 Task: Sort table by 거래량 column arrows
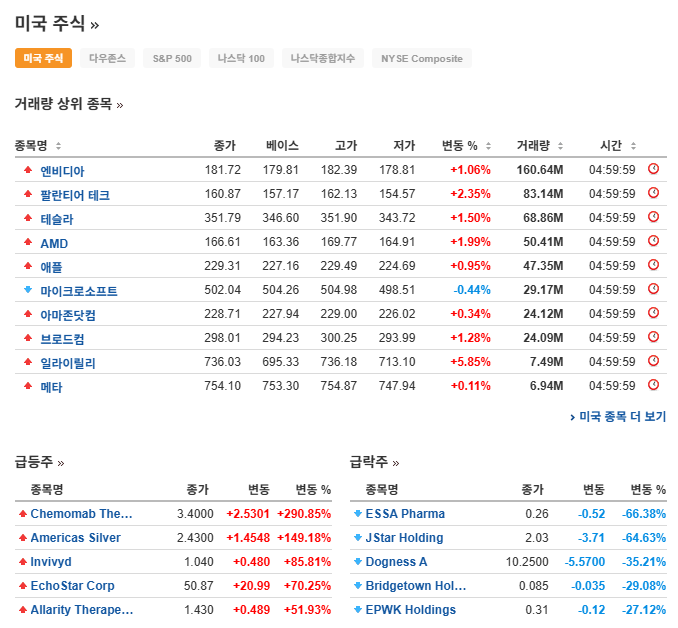560,146
